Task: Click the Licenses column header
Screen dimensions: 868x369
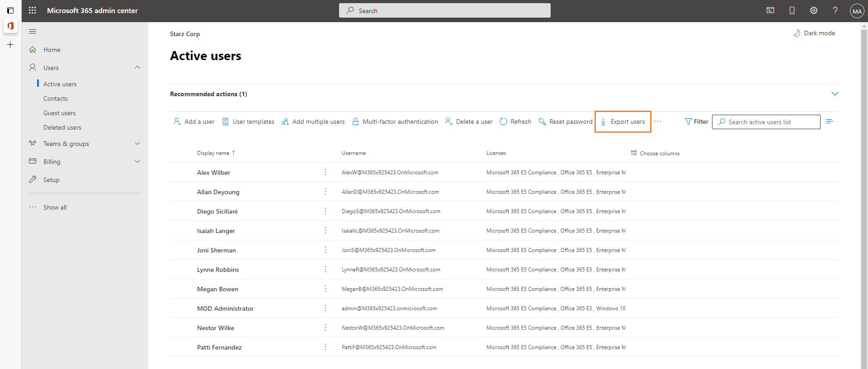Action: pos(496,153)
